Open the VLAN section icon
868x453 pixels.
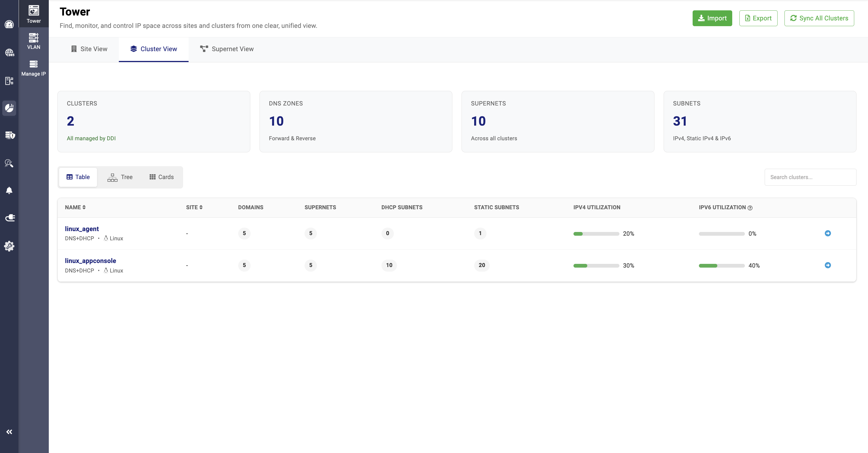[x=33, y=41]
